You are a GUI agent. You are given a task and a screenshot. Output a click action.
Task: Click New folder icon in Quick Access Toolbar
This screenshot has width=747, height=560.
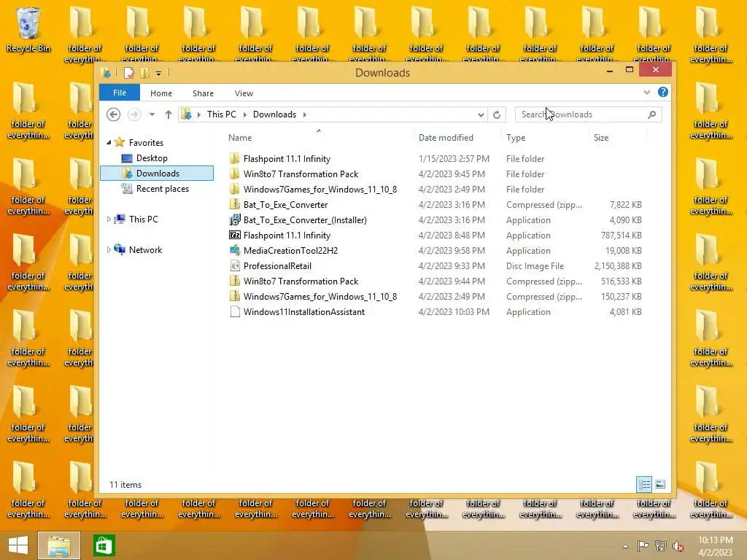pos(145,73)
